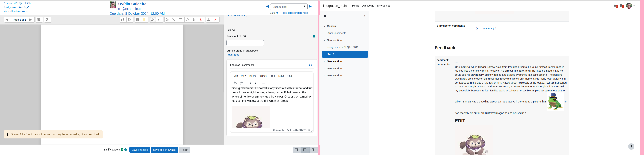Open the editor Insert menu

point(252,76)
